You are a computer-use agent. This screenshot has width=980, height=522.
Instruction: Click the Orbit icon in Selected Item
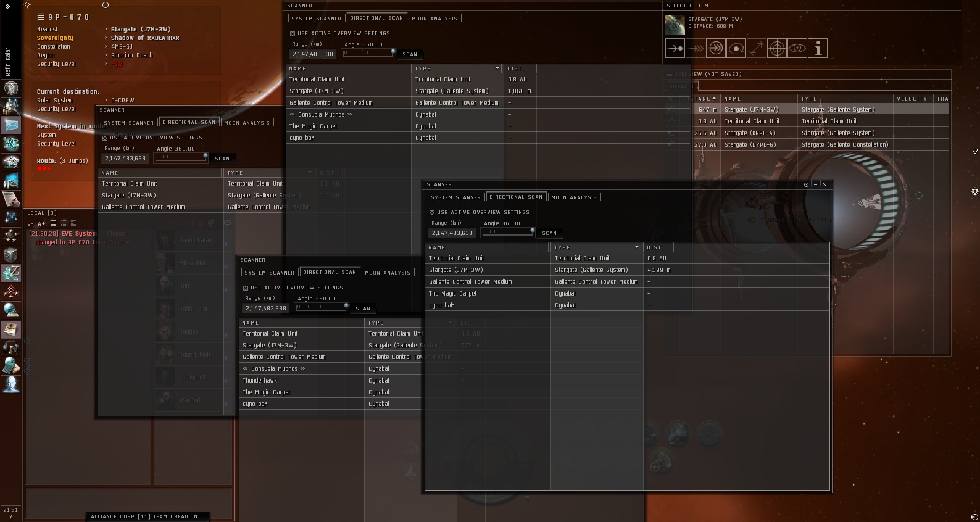[736, 48]
